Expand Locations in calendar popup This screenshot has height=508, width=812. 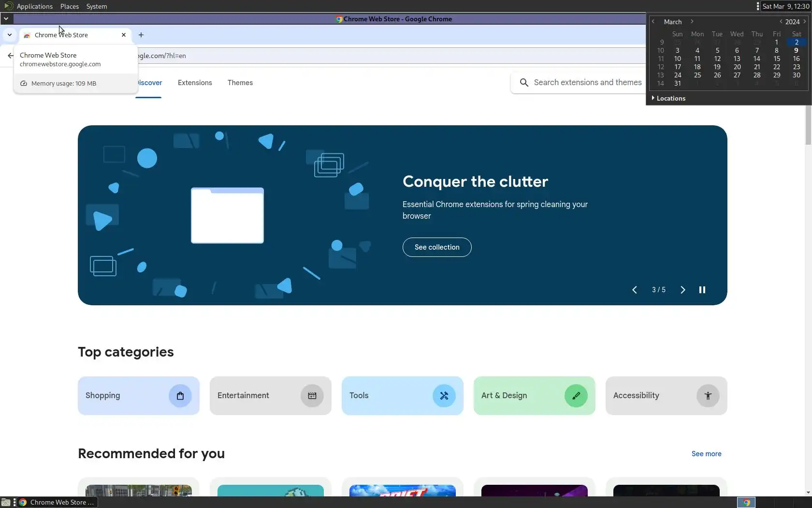point(668,98)
